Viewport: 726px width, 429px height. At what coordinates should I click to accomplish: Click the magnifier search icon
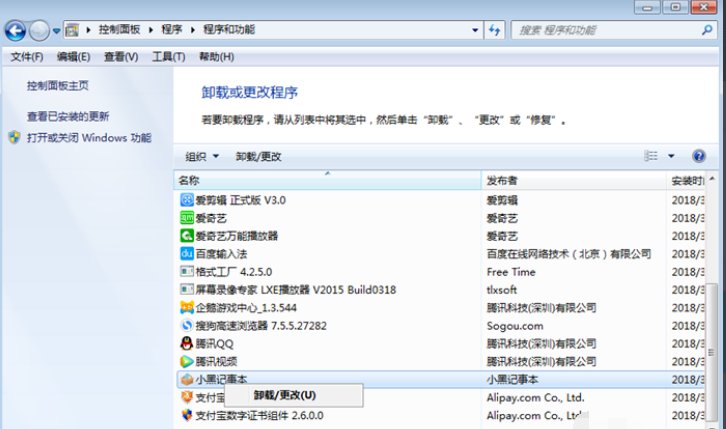(x=707, y=30)
